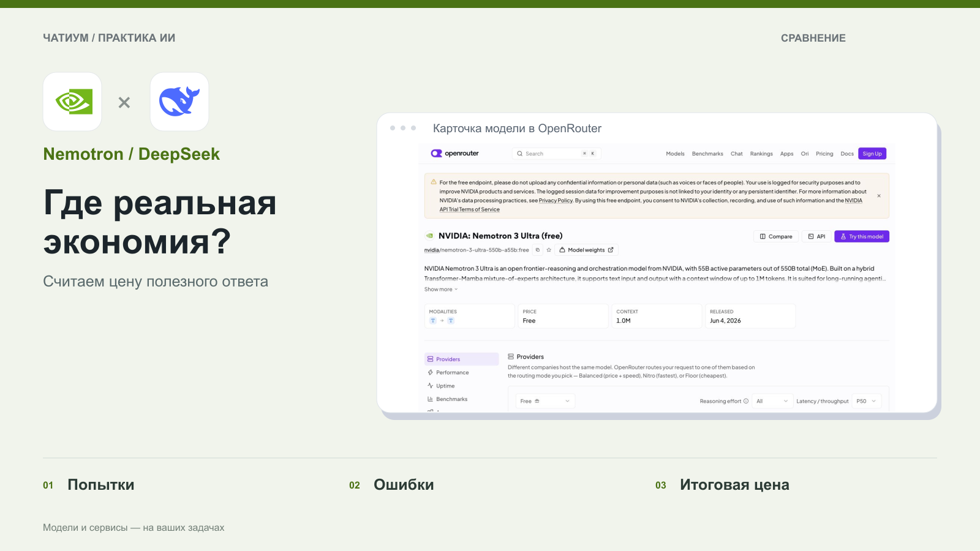Open Ori in the top navigation
Image resolution: width=980 pixels, height=551 pixels.
pyautogui.click(x=805, y=154)
